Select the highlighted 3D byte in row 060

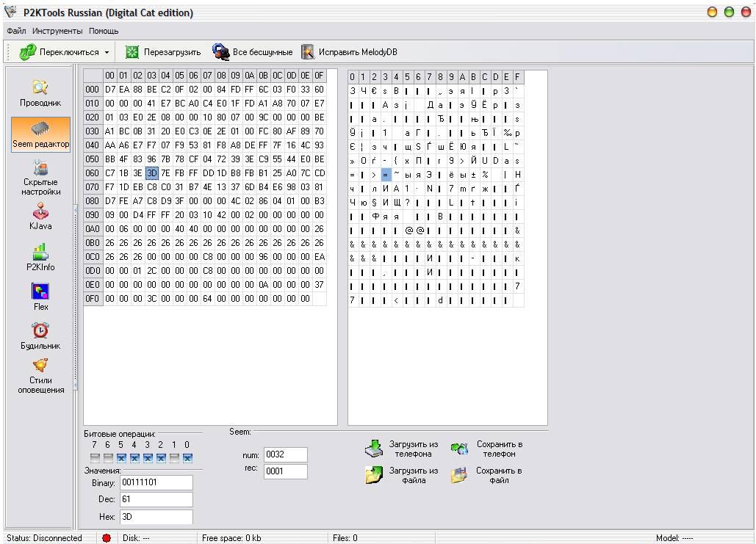click(x=152, y=173)
